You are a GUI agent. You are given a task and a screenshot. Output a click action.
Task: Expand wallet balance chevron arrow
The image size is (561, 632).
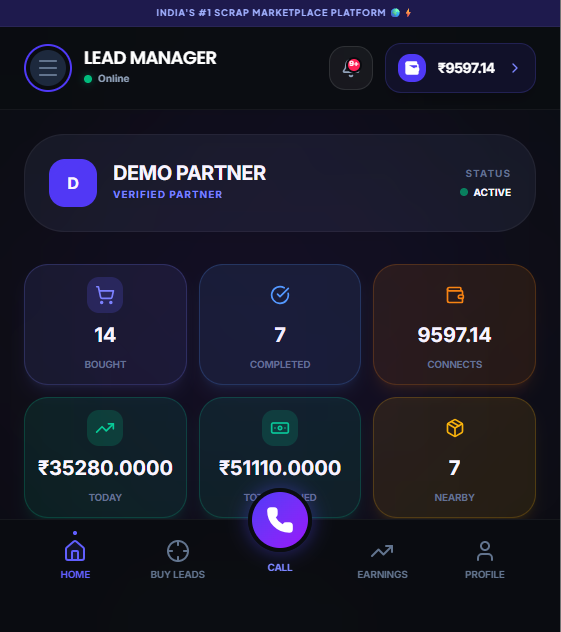point(515,68)
